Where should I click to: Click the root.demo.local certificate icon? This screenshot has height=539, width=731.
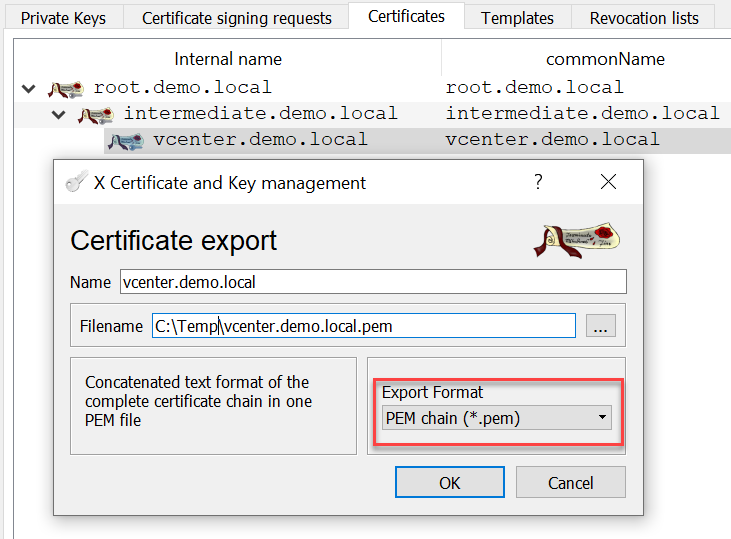65,88
